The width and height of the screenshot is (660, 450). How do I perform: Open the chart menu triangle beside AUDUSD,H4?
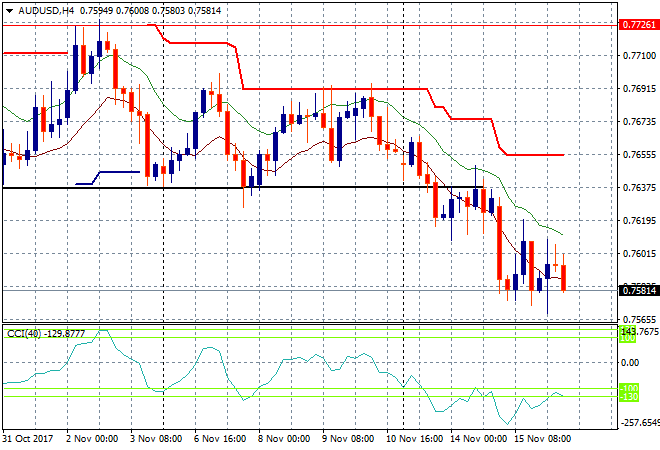click(9, 11)
